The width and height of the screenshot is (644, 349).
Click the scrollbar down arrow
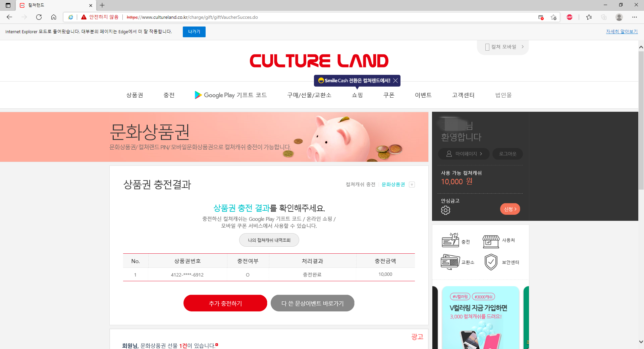point(641,342)
